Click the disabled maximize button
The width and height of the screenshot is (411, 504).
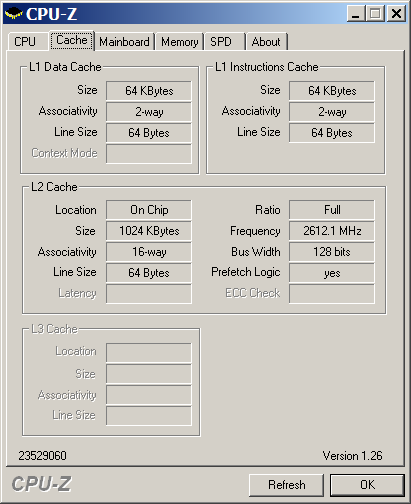click(375, 14)
